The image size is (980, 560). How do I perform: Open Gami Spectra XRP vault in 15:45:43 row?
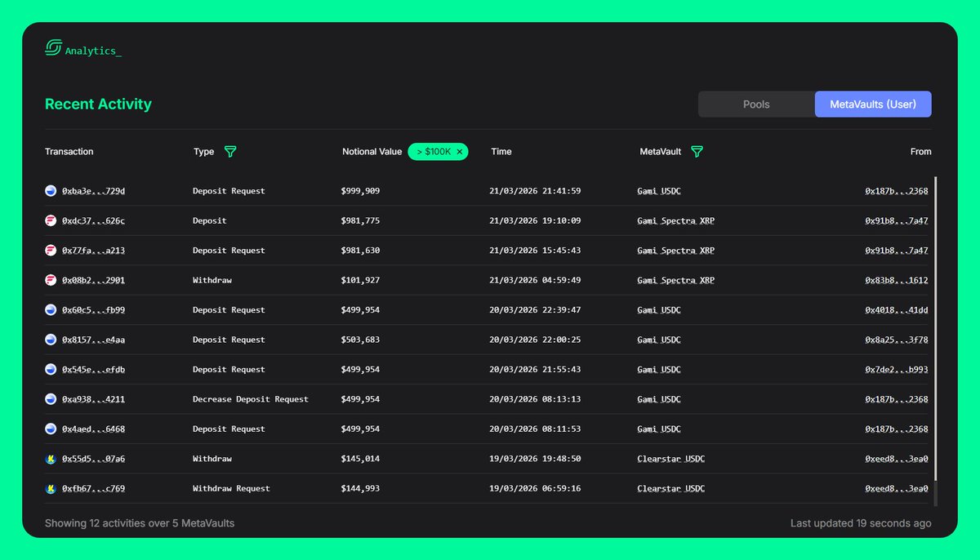(676, 251)
